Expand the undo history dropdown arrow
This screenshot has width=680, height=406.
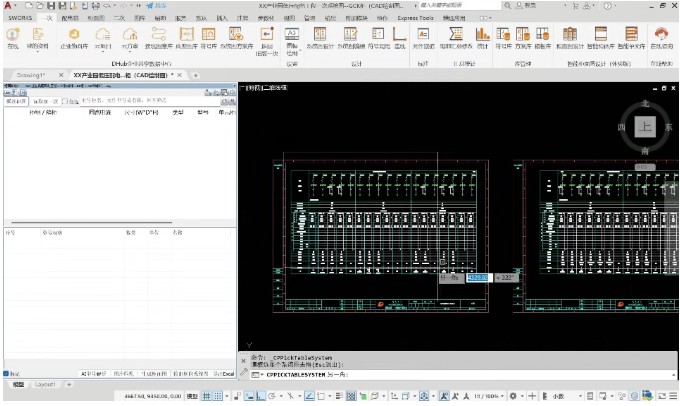(114, 6)
